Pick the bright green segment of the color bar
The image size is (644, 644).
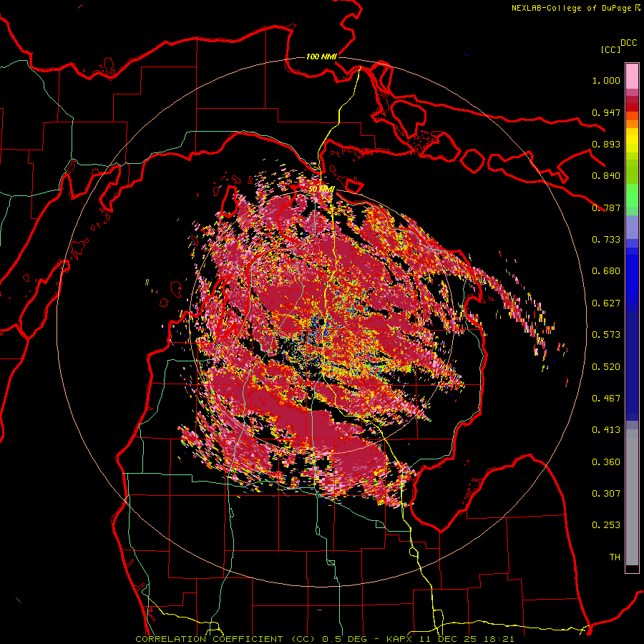(632, 195)
